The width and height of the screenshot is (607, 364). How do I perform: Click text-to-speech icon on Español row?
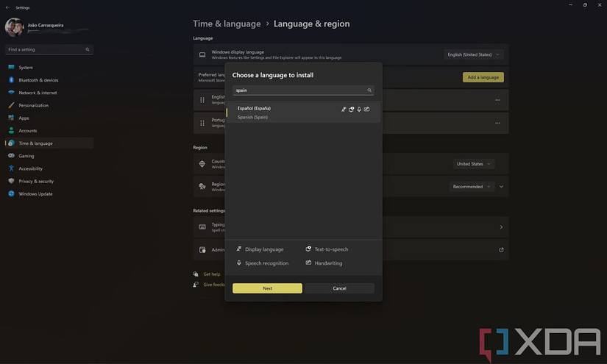coord(352,110)
